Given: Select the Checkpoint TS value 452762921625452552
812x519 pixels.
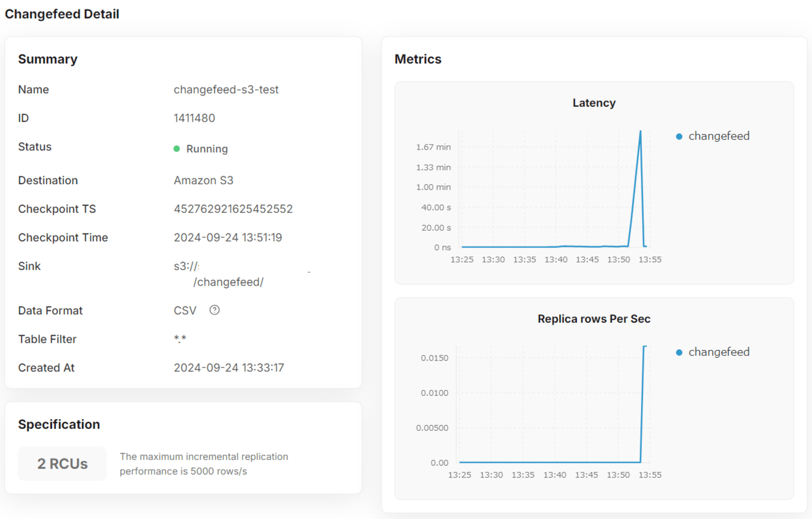Looking at the screenshot, I should 233,209.
